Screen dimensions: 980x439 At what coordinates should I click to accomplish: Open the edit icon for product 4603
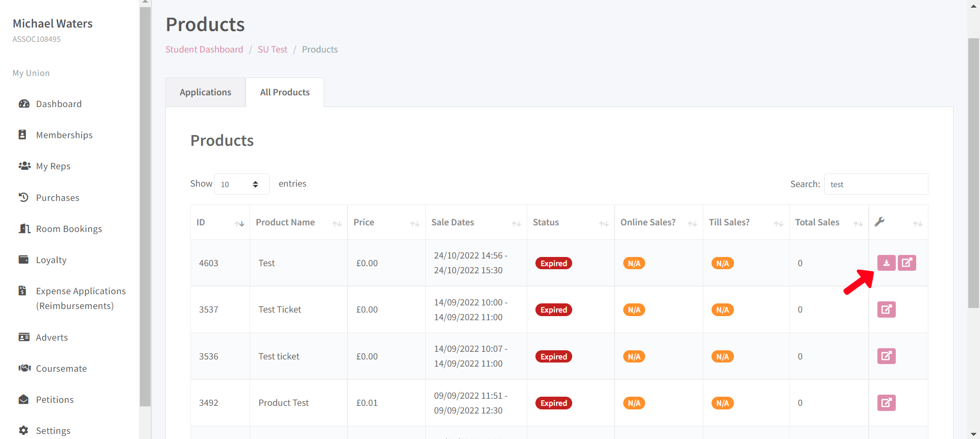click(x=906, y=263)
